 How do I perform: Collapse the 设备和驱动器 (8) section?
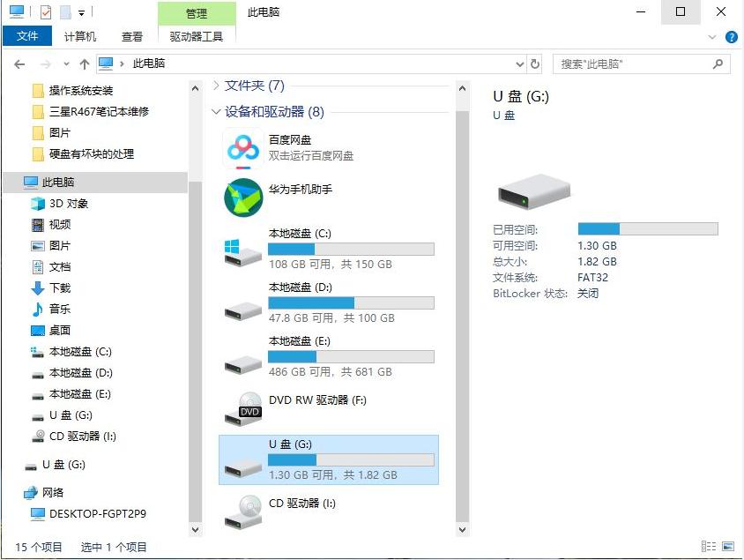(x=217, y=112)
